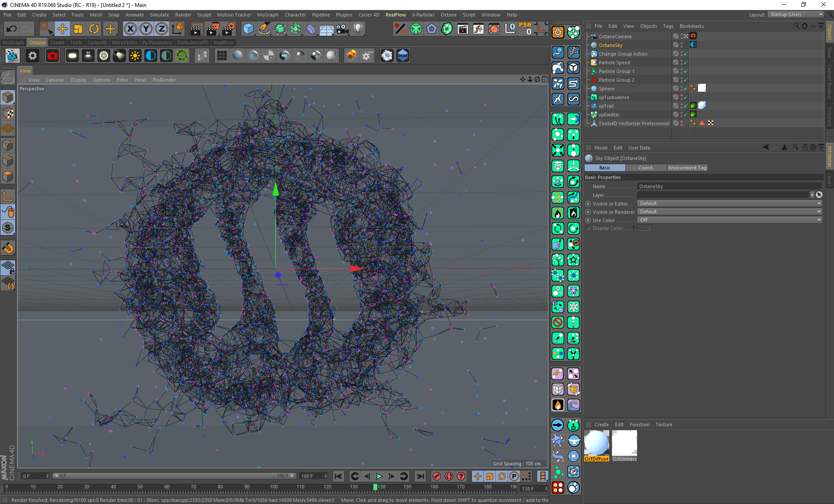834x504 pixels.
Task: Click Layer field arrow button
Action: [x=812, y=195]
